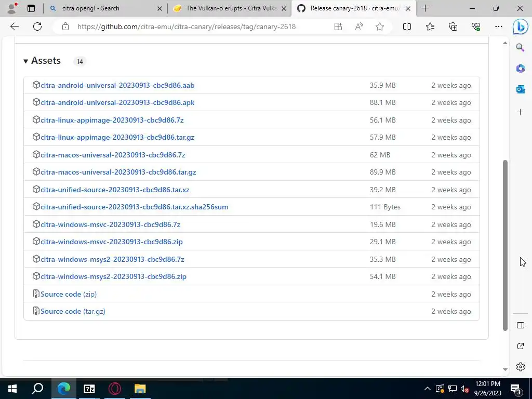Go back to the previous page
This screenshot has width=532, height=399.
(x=15, y=26)
